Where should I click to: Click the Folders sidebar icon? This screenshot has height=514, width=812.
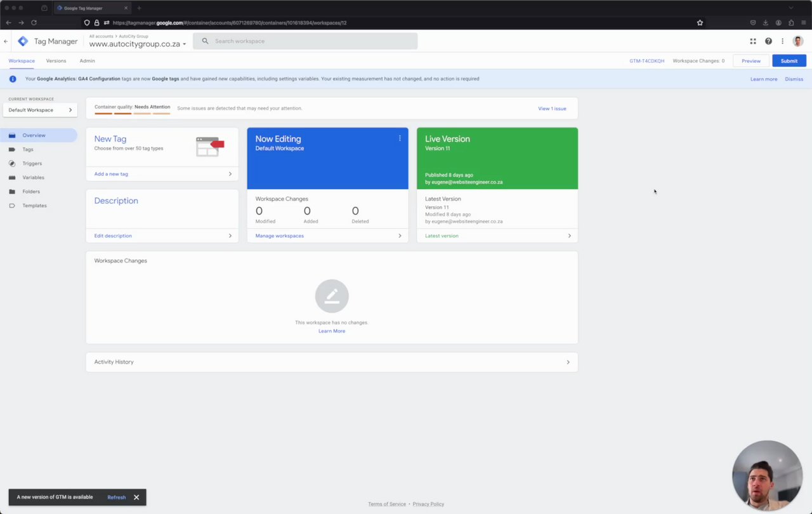12,191
